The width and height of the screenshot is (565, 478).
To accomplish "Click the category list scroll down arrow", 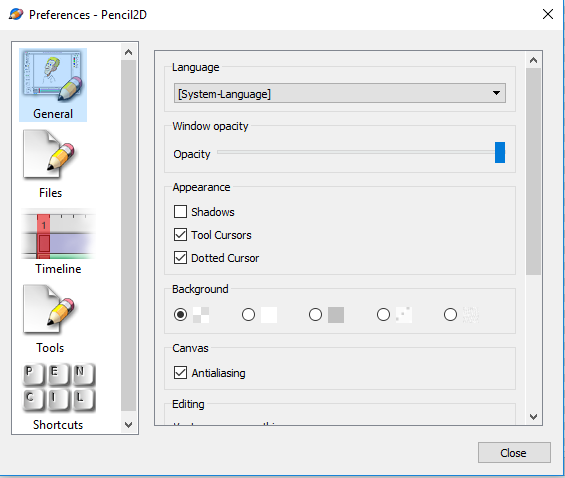I will coord(128,425).
